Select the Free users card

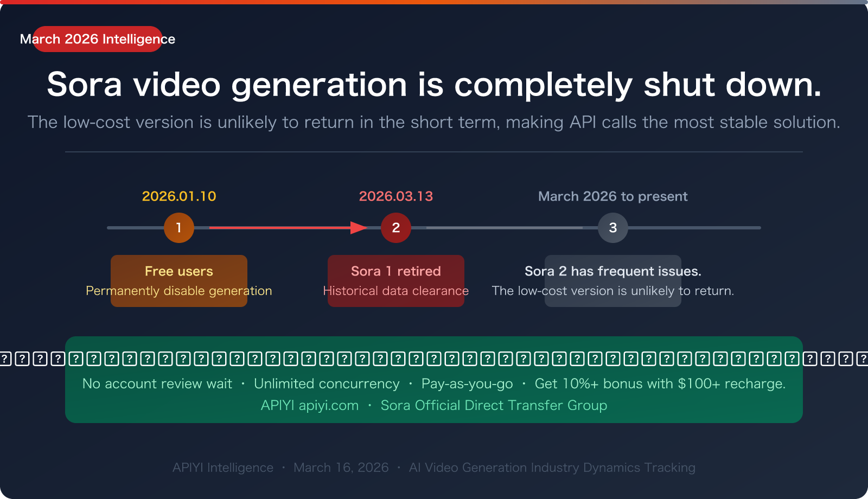tap(179, 280)
